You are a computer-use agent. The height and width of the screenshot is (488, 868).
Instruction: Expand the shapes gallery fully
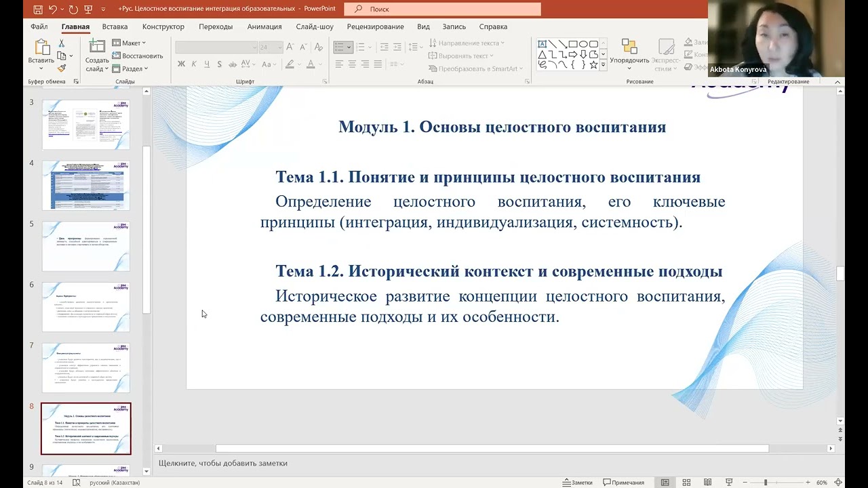click(603, 65)
